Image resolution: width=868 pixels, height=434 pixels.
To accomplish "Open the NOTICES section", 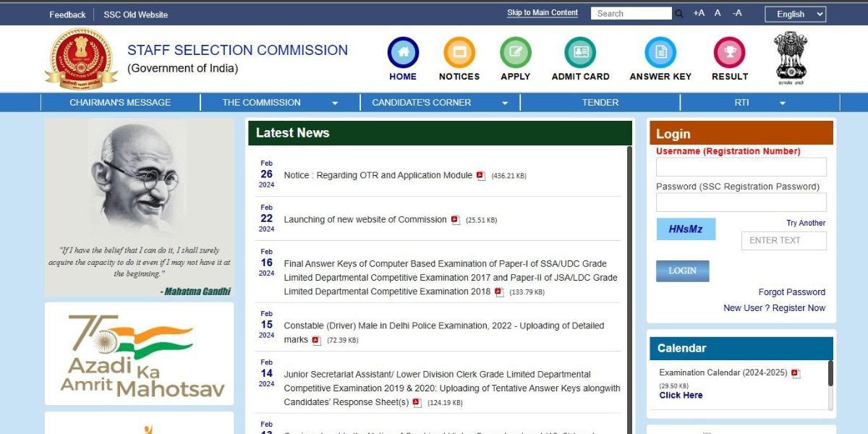I will point(459,53).
